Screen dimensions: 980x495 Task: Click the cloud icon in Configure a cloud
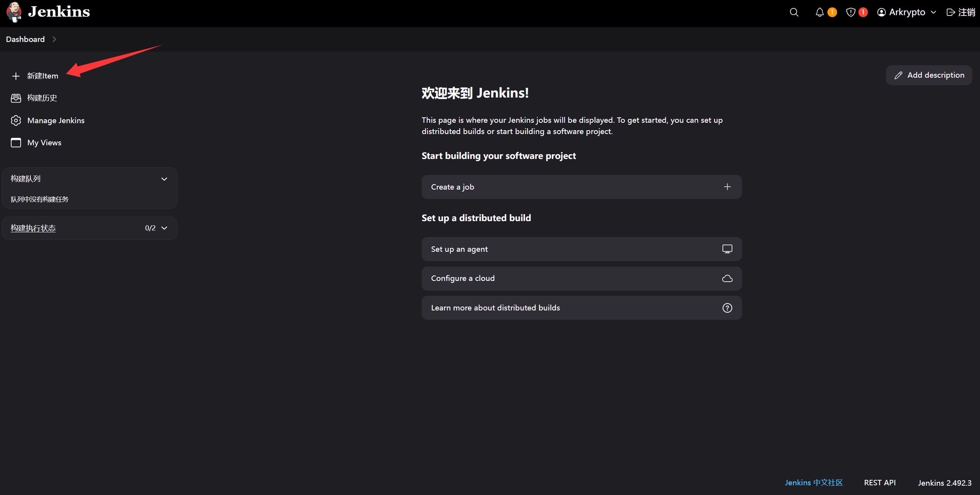pos(727,279)
